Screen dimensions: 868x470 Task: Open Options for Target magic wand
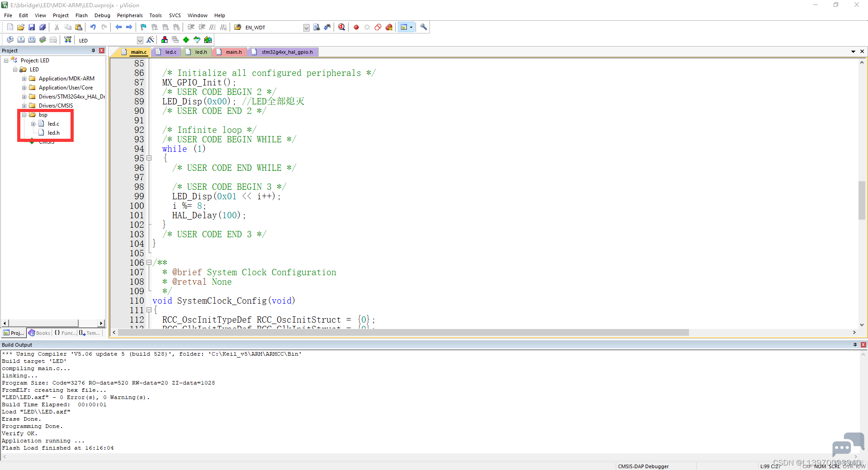(151, 40)
